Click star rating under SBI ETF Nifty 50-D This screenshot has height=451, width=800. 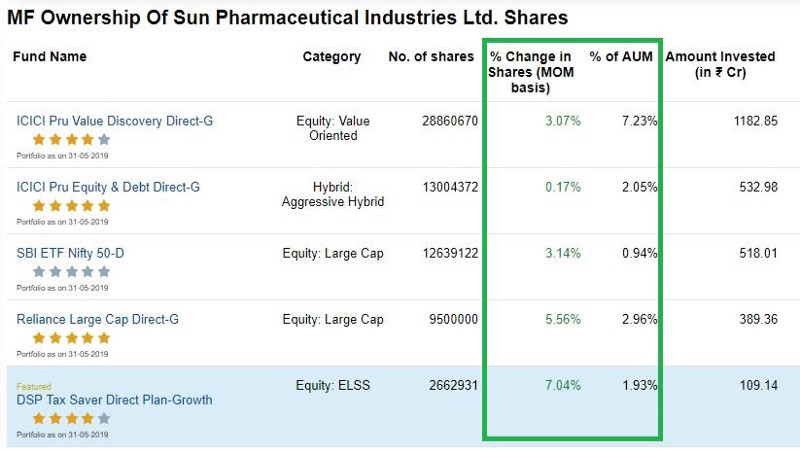pyautogui.click(x=71, y=271)
